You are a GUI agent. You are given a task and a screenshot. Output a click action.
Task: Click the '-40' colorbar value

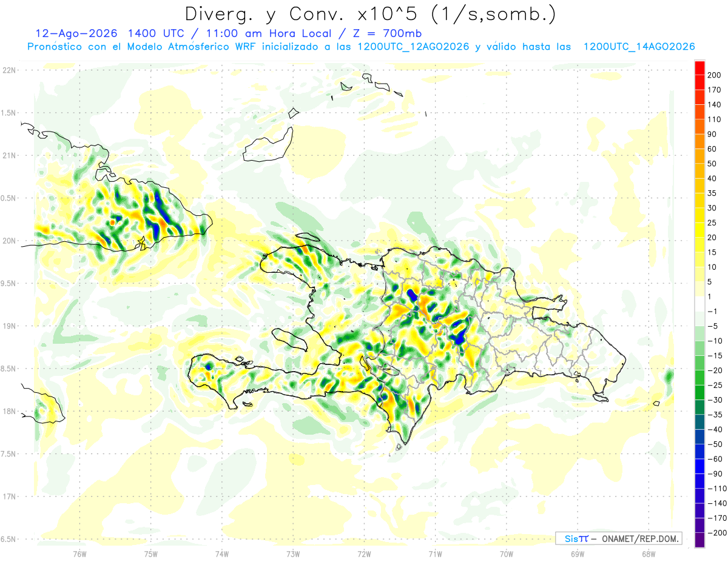[x=716, y=429]
